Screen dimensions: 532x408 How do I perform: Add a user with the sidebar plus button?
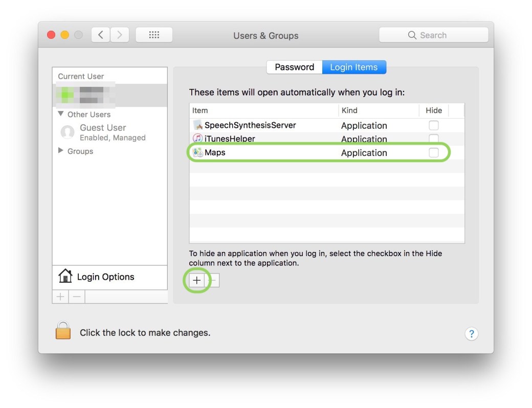point(60,297)
